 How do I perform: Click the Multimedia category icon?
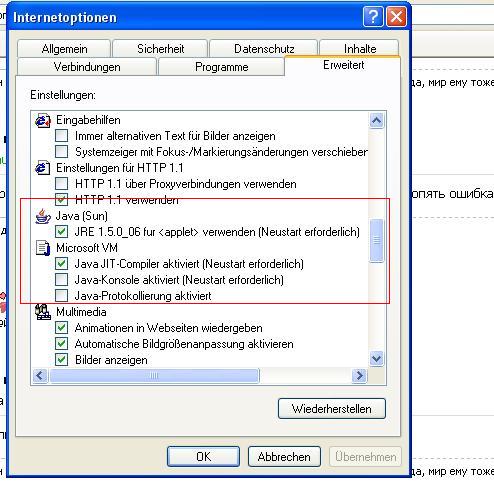43,312
